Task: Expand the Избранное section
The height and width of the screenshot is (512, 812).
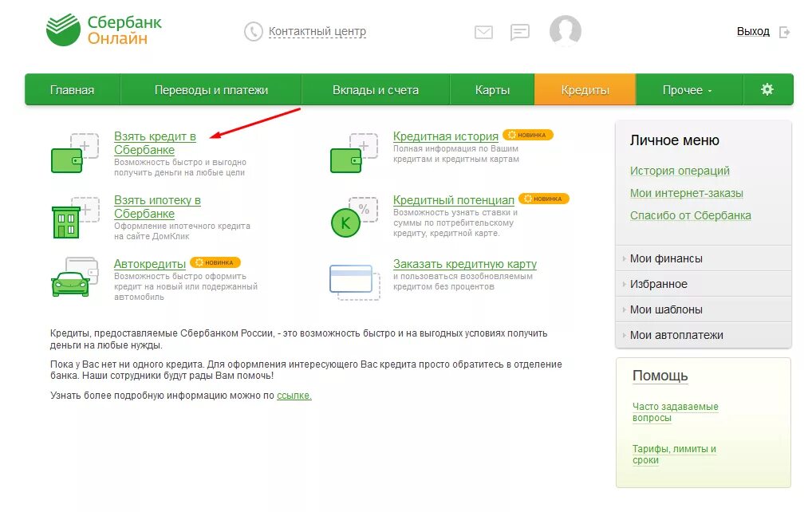Action: click(x=704, y=284)
